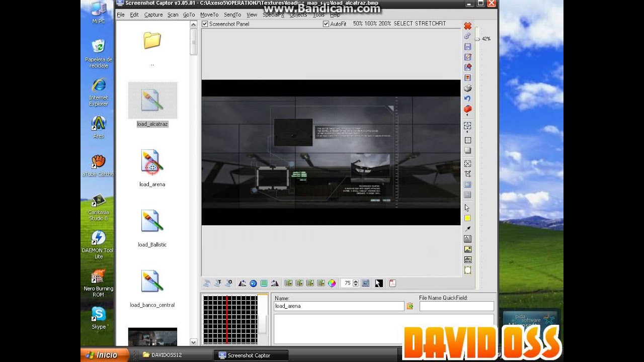Select the dashed selection rectangle tool

[467, 126]
